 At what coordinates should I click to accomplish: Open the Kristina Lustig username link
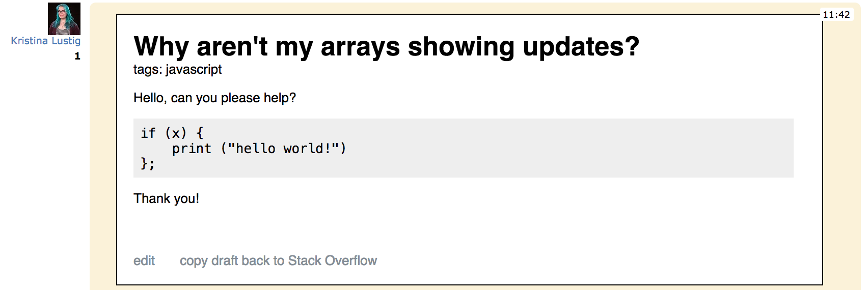46,41
